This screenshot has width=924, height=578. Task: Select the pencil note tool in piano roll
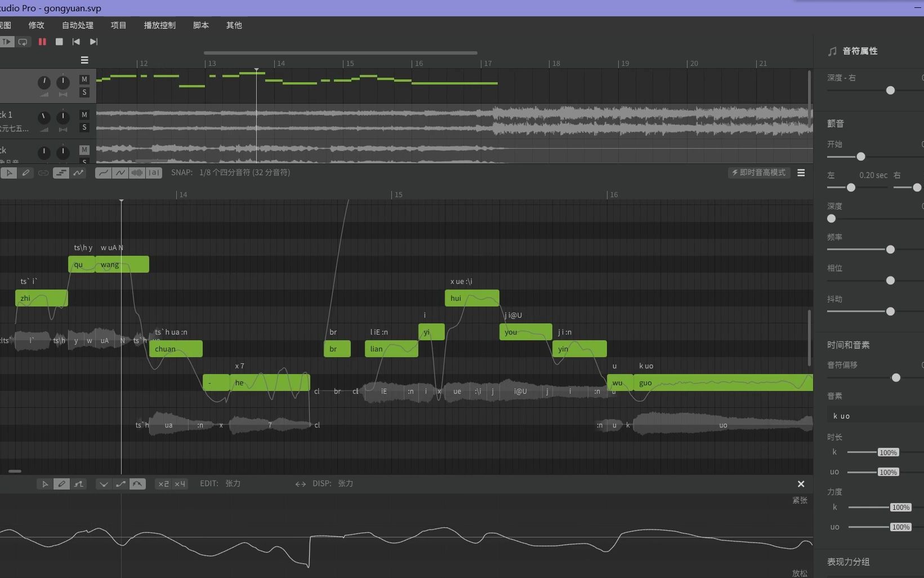26,173
